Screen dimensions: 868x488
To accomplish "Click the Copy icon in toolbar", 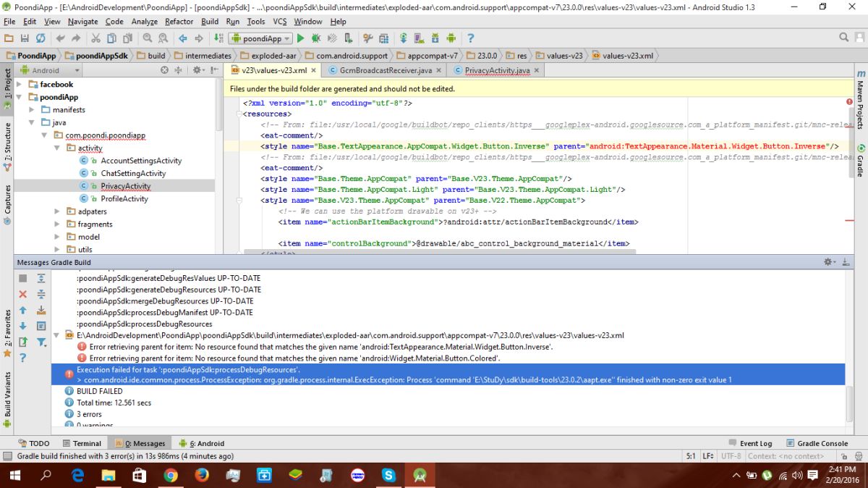I will pos(111,38).
